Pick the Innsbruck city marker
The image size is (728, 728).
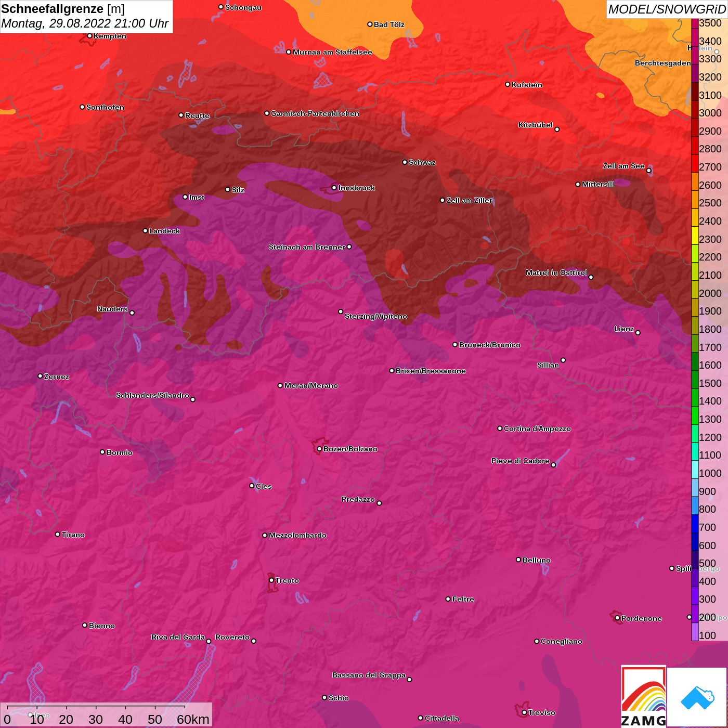pyautogui.click(x=334, y=188)
